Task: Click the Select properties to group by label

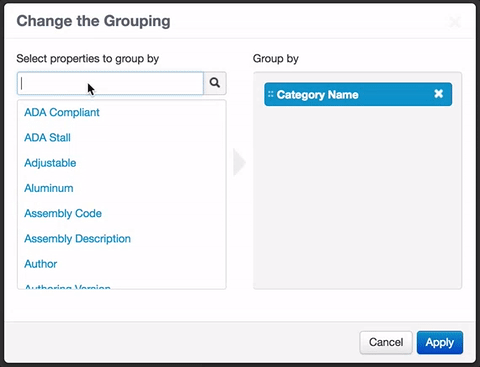Action: (x=88, y=59)
